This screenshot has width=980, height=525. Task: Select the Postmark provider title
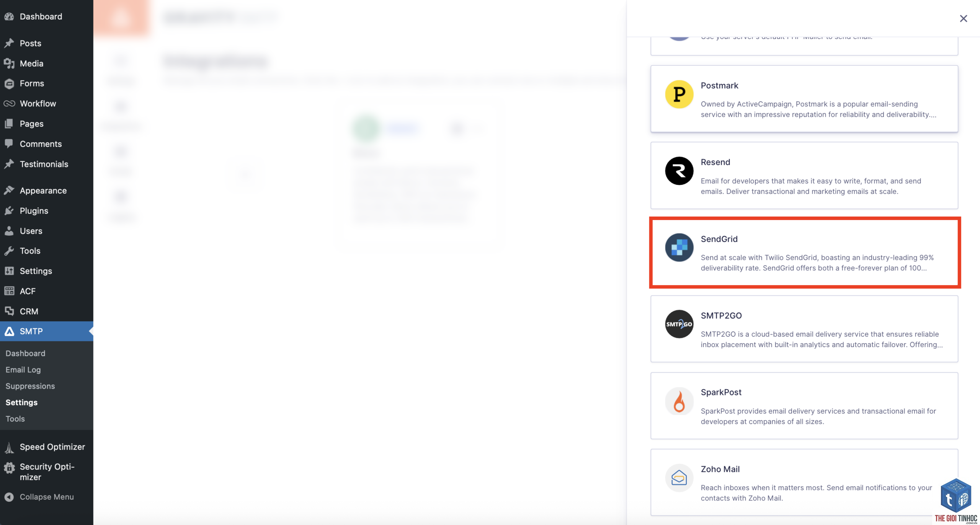tap(719, 85)
